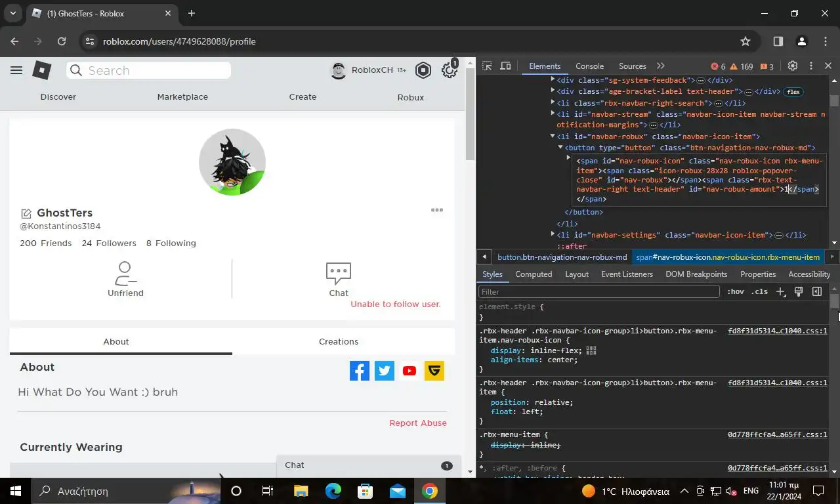Expand navbar-stream li node
Viewport: 840px width, 504px height.
pos(553,114)
